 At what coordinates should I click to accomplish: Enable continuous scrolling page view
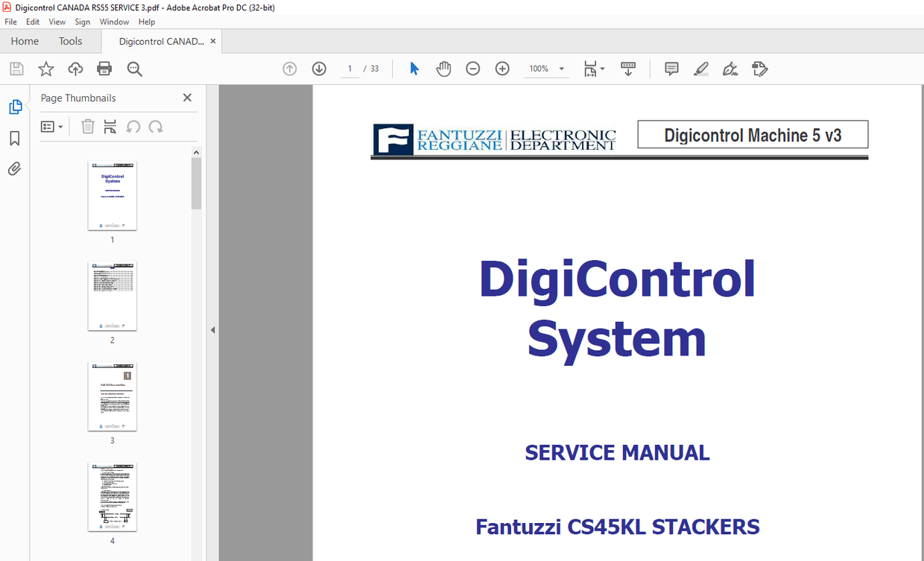click(x=628, y=69)
